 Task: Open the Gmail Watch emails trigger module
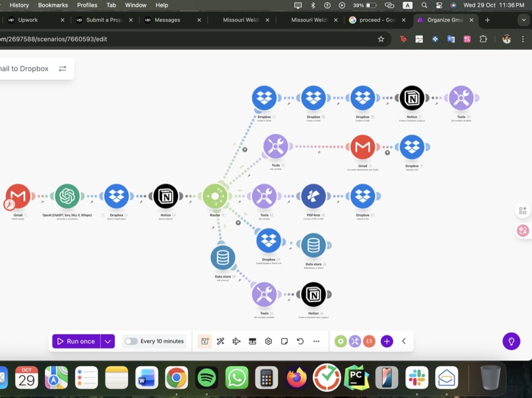click(18, 196)
